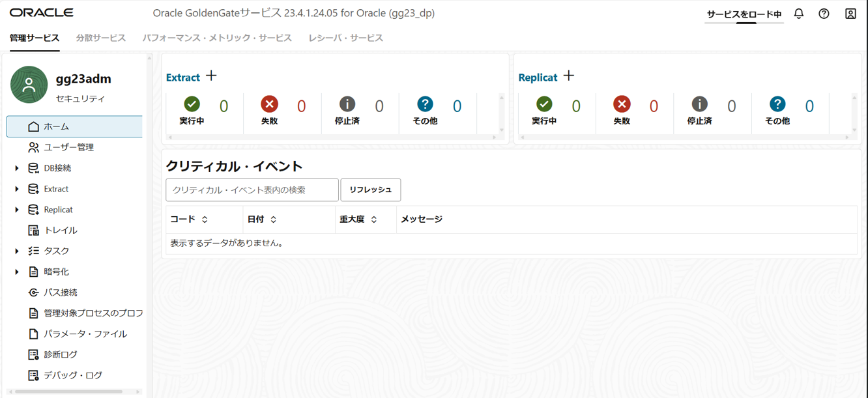Click Replicat running green checkmark icon

pos(544,104)
